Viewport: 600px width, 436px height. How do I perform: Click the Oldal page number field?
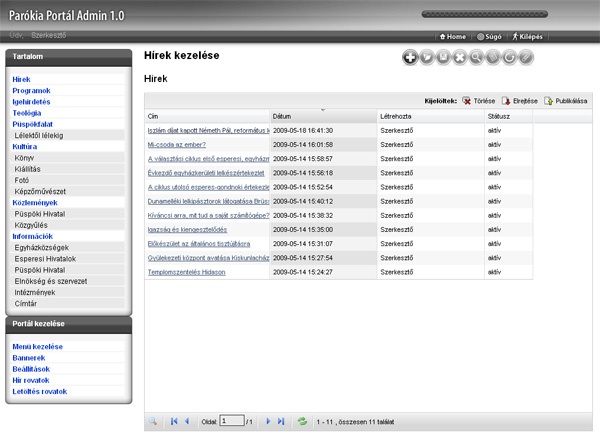coord(231,422)
